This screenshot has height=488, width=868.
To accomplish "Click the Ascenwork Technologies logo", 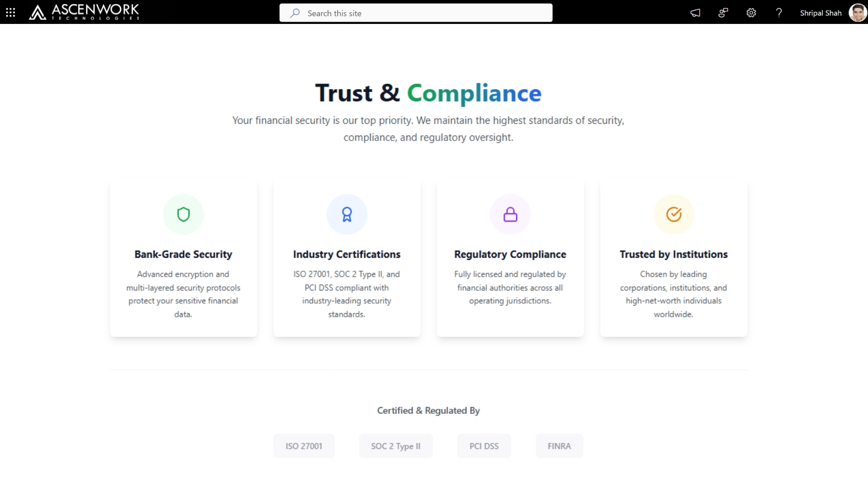I will tap(84, 12).
